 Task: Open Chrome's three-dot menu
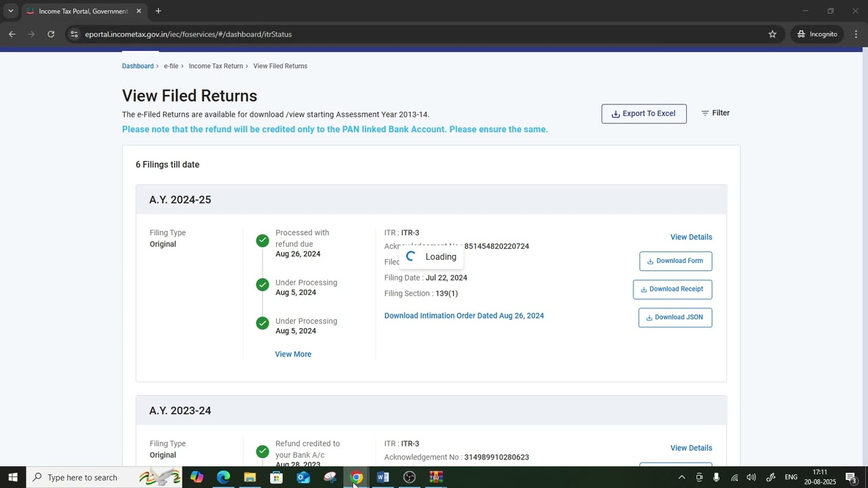coord(856,34)
